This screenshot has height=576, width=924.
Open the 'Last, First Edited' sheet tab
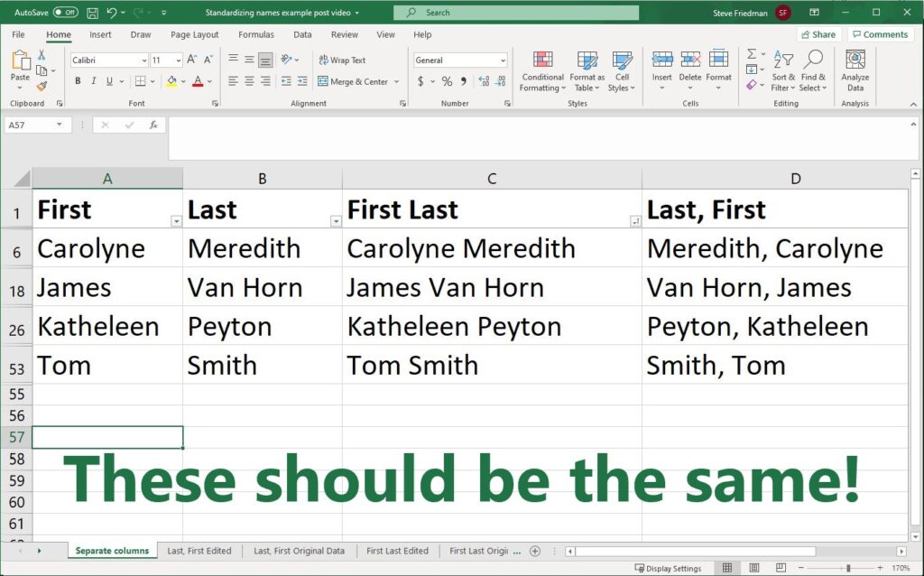coord(199,550)
